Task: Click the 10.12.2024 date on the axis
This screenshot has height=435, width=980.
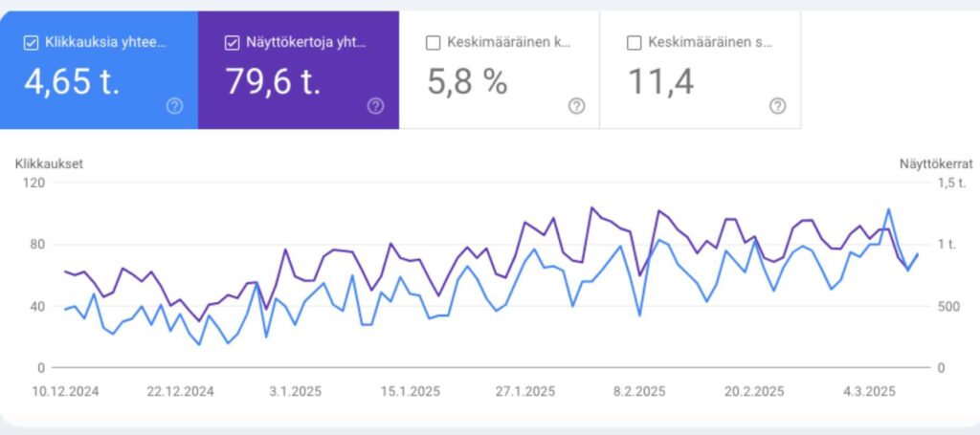Action: tap(65, 391)
